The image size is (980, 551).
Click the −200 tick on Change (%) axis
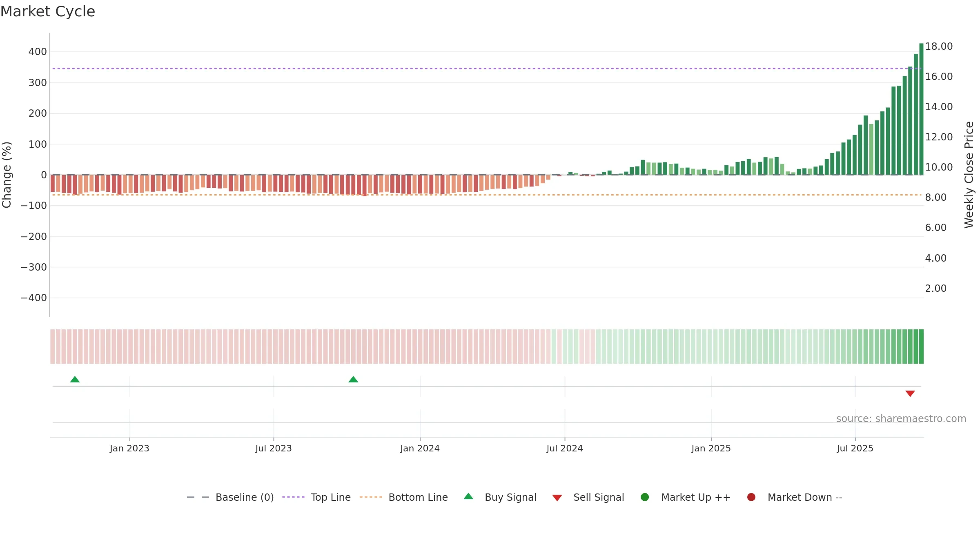click(34, 237)
